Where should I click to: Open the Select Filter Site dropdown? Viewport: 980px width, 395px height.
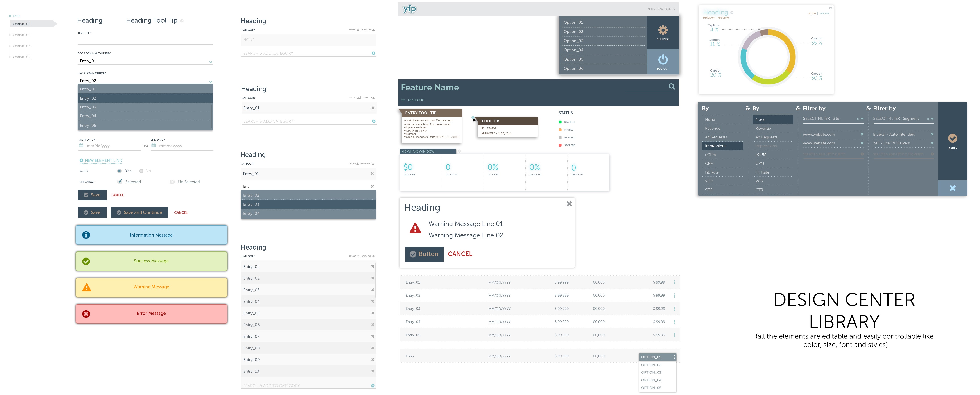point(862,119)
